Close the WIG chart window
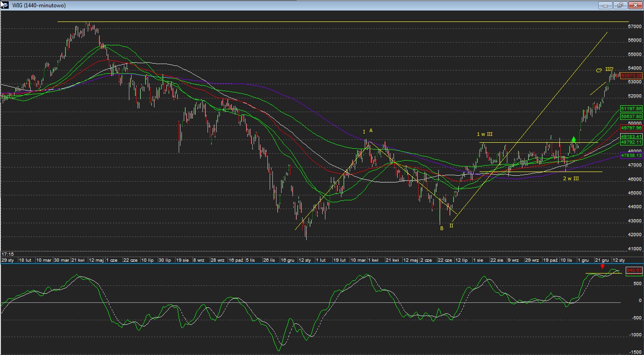Screen dimensions: 644x355 634,5
